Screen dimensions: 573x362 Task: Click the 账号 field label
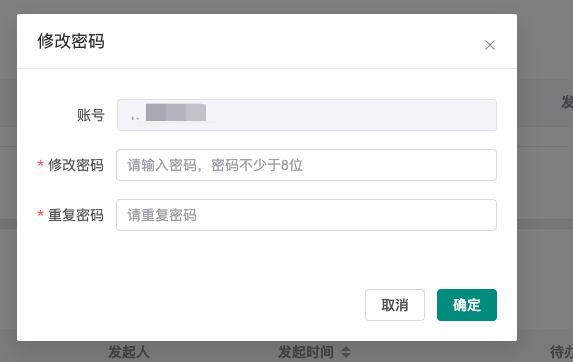(91, 115)
